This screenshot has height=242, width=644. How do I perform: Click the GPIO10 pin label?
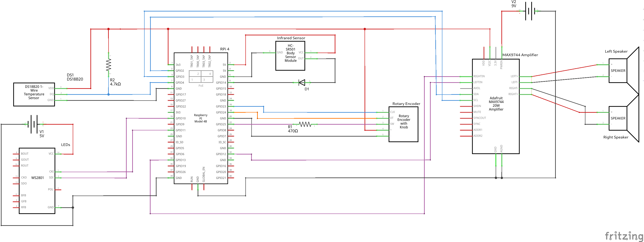click(180, 118)
